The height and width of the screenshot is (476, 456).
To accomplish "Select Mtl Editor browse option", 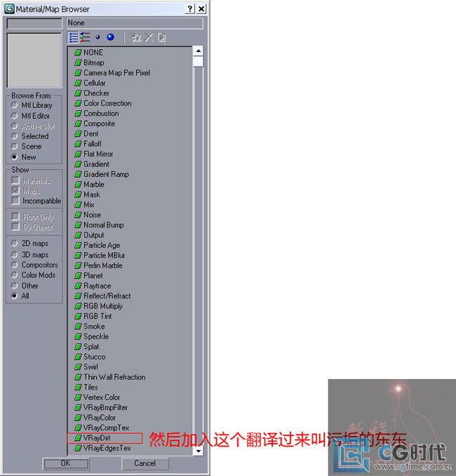I will pyautogui.click(x=30, y=116).
